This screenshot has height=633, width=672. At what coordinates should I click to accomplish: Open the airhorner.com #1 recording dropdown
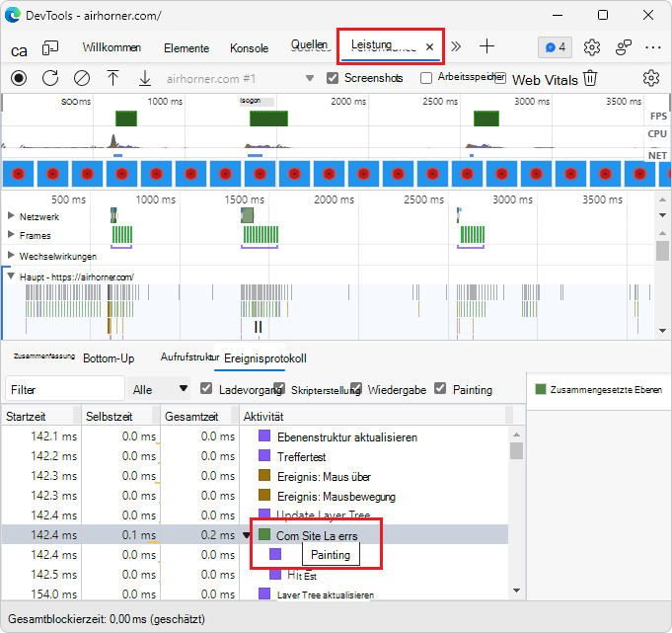click(x=310, y=78)
